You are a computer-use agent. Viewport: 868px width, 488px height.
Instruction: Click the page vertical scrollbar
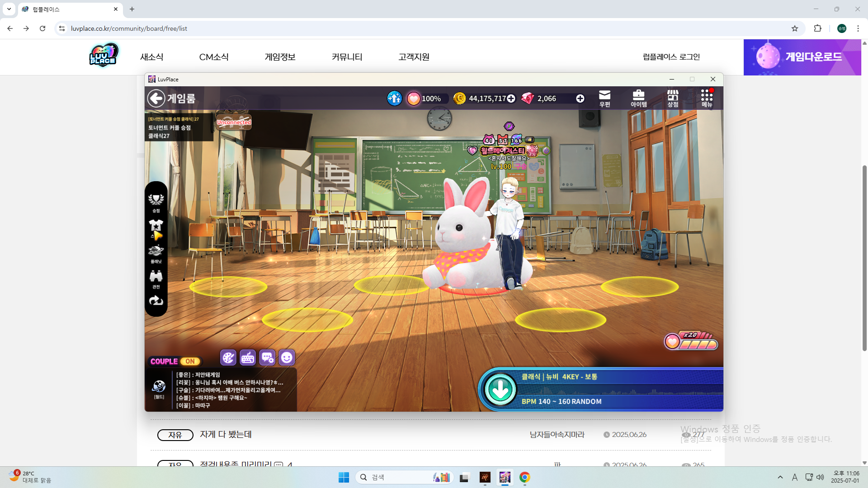[864, 258]
